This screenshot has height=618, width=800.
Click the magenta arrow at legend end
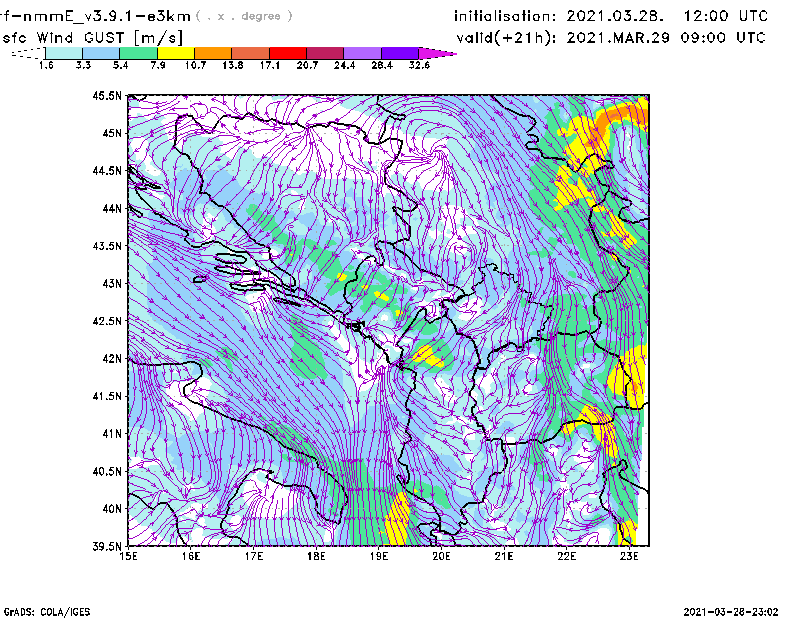pyautogui.click(x=438, y=53)
